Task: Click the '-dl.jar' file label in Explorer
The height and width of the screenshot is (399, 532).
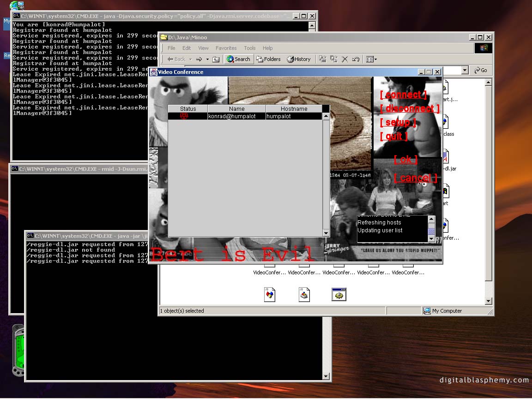Action: coord(450,169)
